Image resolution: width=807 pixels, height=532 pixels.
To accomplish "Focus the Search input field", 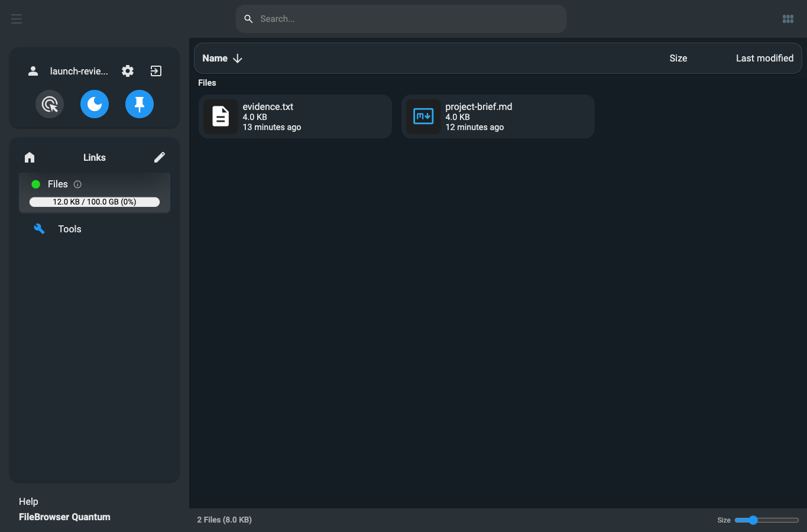I will (x=401, y=19).
